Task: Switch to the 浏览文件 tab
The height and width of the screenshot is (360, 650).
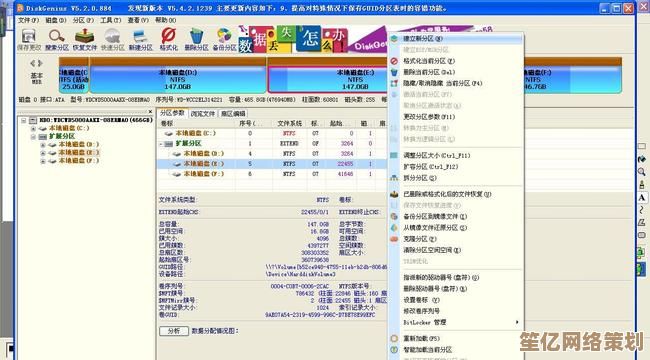Action: point(203,114)
